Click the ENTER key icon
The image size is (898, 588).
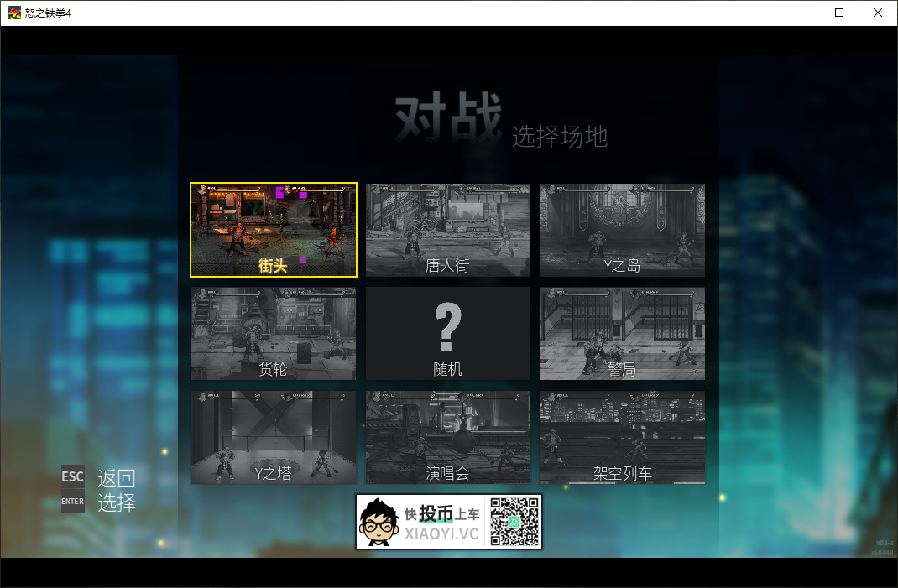pyautogui.click(x=73, y=501)
